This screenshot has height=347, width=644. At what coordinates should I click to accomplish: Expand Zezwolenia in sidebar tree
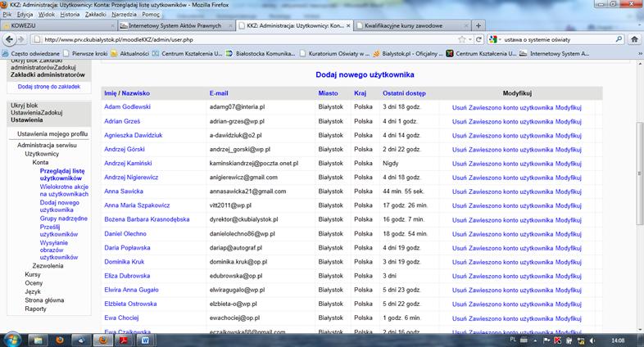[48, 266]
